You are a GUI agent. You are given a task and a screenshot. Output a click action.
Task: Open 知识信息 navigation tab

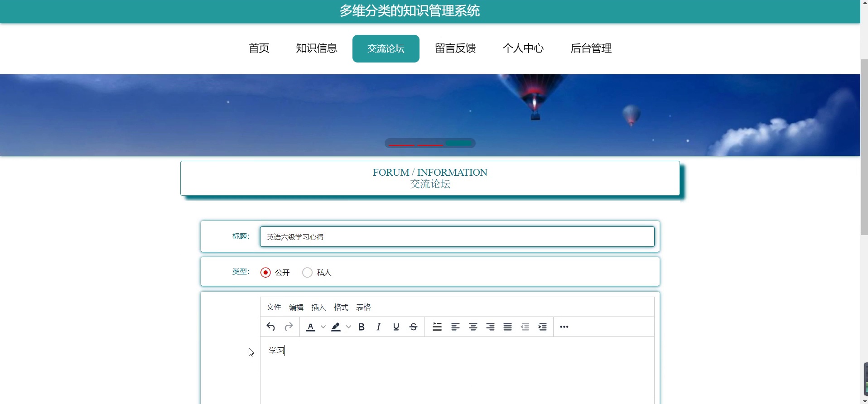point(317,48)
